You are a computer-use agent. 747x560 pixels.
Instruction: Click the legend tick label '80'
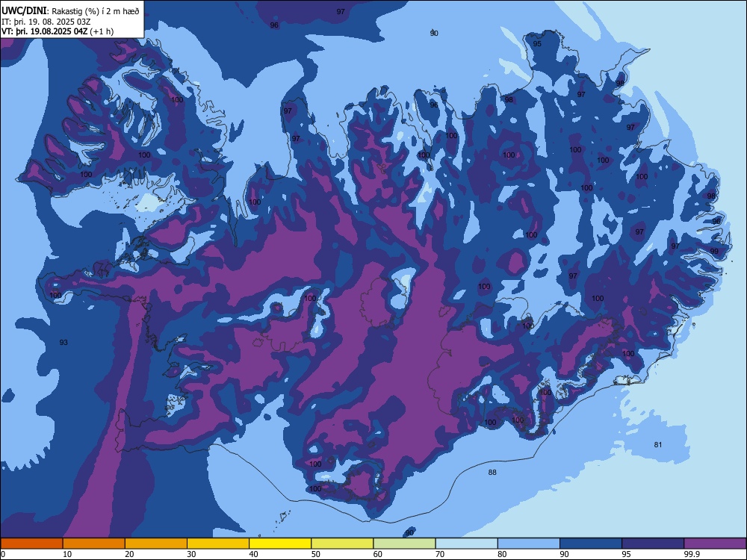coord(502,554)
